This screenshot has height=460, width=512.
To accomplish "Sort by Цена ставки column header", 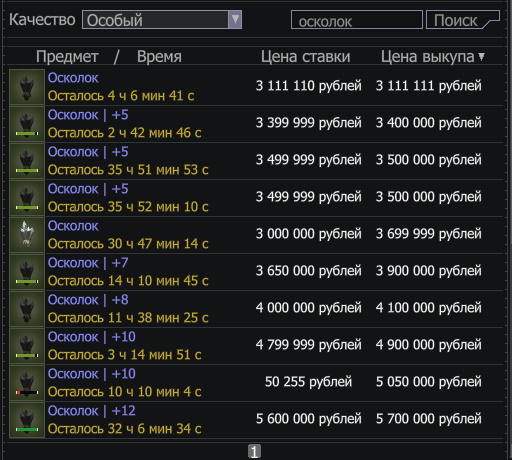I will coord(305,57).
